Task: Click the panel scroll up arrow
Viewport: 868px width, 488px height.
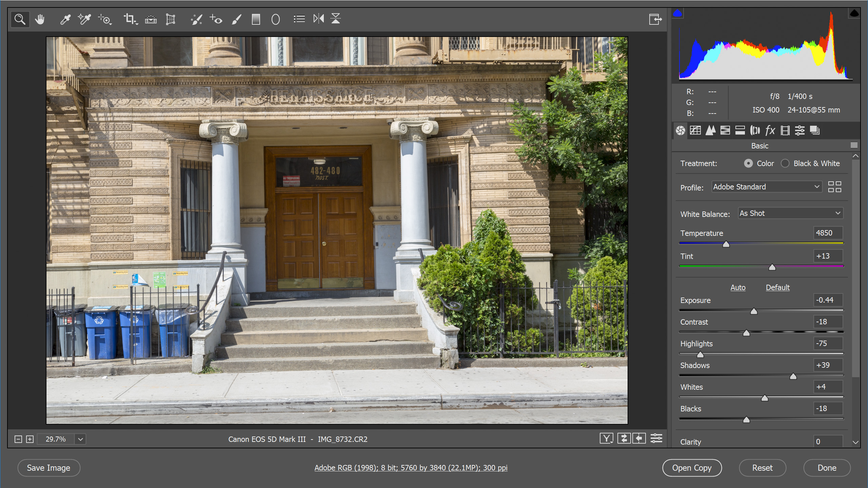Action: coord(855,156)
